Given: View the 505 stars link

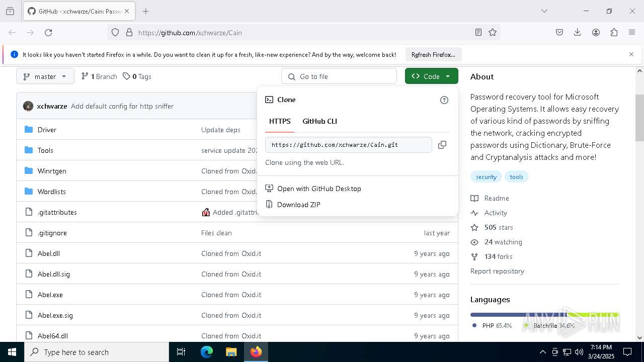Looking at the screenshot, I should coord(499,227).
